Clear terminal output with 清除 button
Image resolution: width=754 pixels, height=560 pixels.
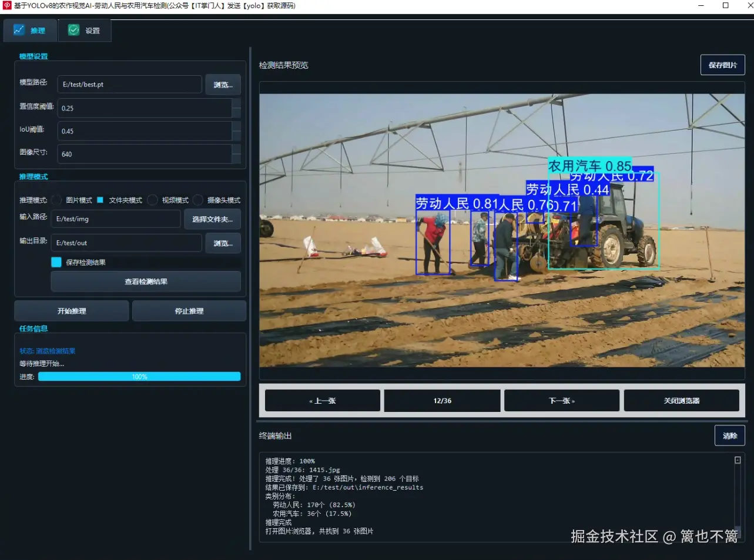730,435
